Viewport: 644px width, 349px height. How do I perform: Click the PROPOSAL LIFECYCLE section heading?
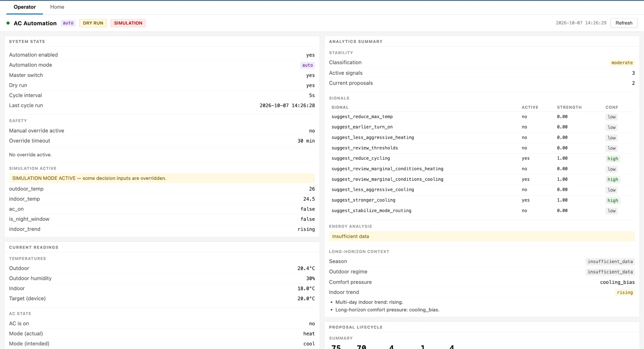(x=356, y=327)
